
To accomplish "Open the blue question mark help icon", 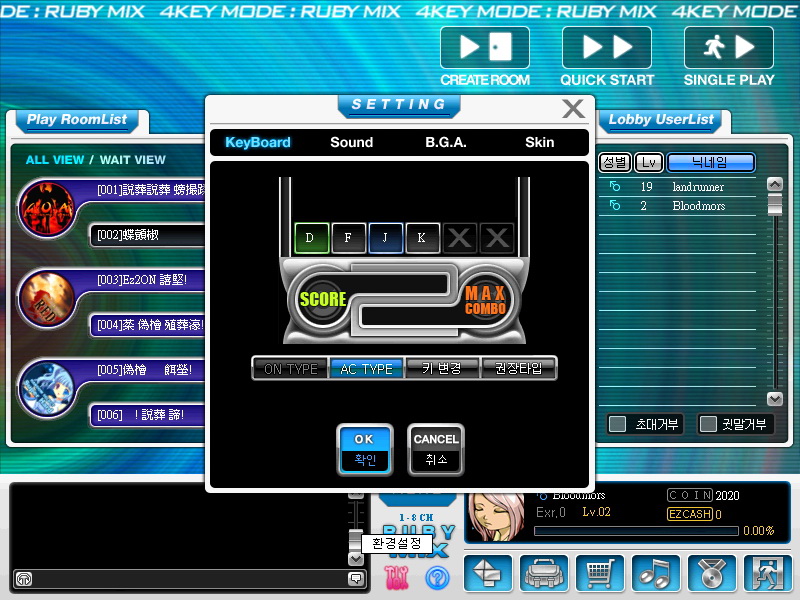I will click(437, 577).
